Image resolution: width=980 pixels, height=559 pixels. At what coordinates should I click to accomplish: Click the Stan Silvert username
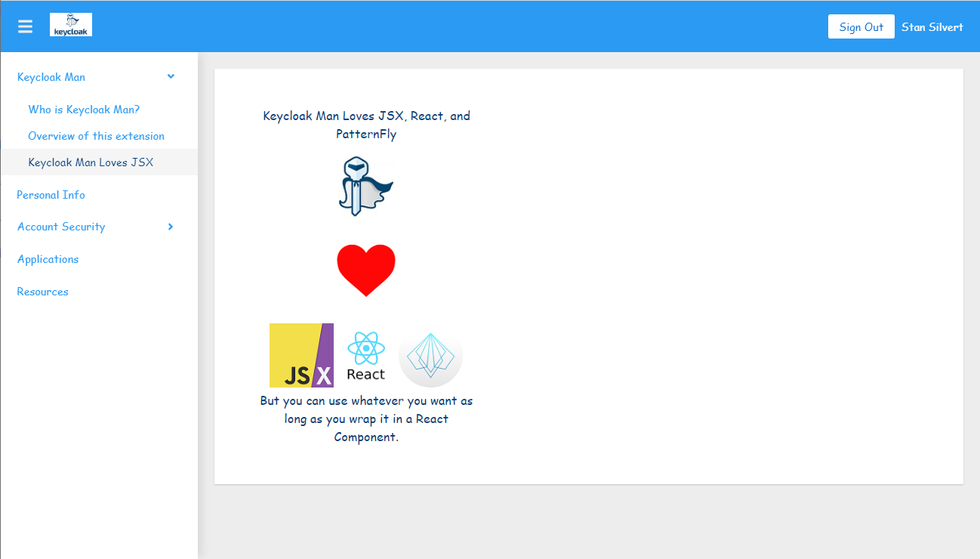[932, 27]
